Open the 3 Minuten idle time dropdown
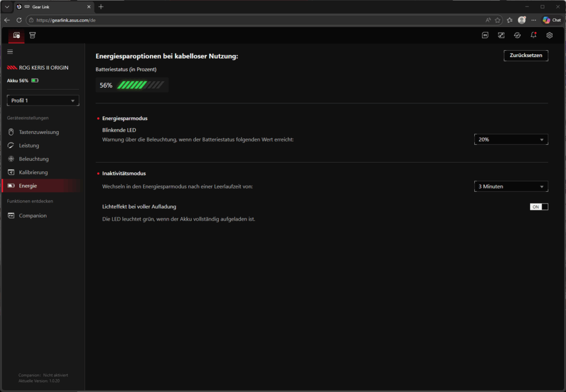 [x=511, y=187]
